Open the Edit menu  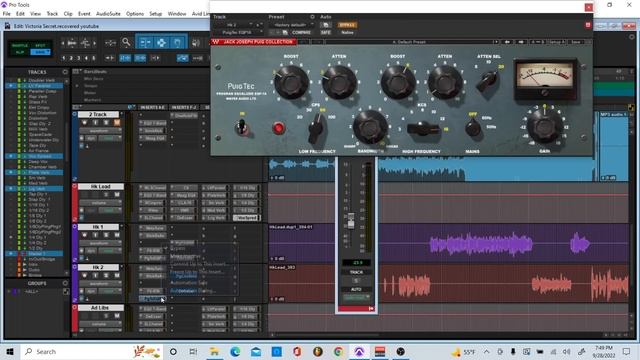tap(20, 13)
